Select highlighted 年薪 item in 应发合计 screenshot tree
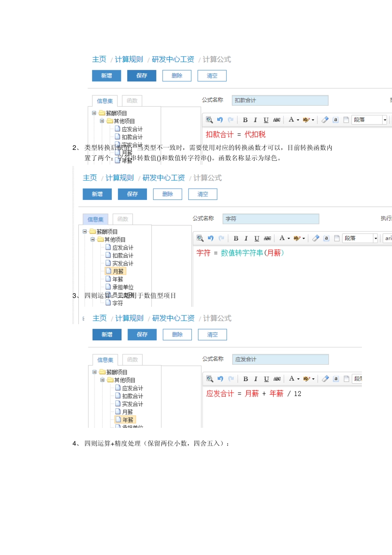Screen dimensions: 392x555 click(x=125, y=420)
